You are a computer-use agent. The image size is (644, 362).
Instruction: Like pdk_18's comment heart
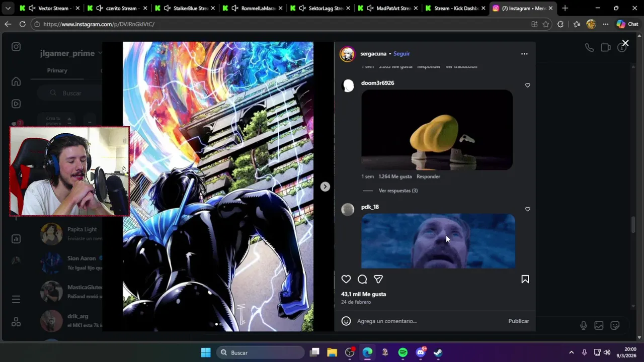pyautogui.click(x=528, y=209)
